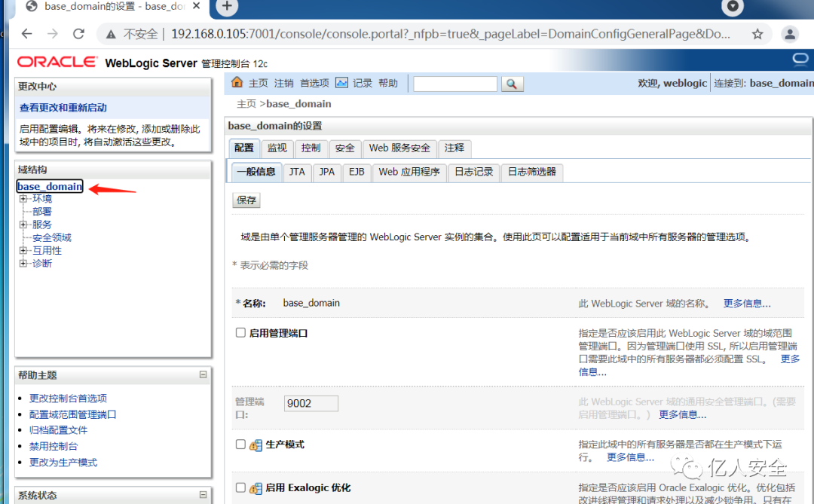
Task: Open the browser tab search dropdown
Action: tap(733, 6)
